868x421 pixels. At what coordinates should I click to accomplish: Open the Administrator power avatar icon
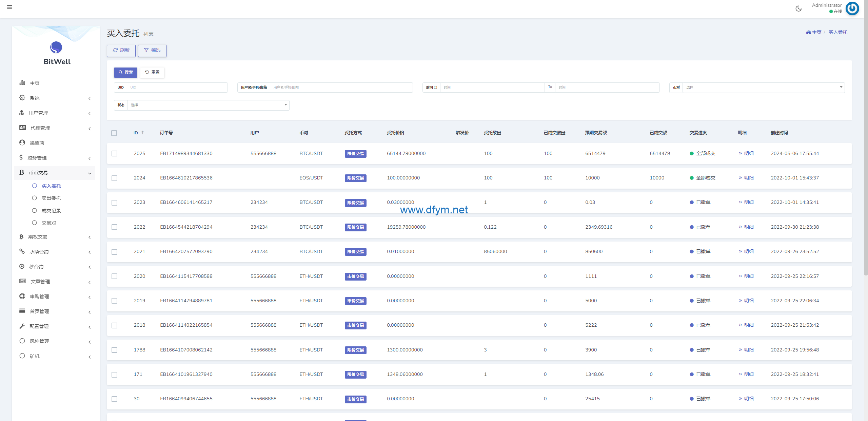tap(852, 8)
